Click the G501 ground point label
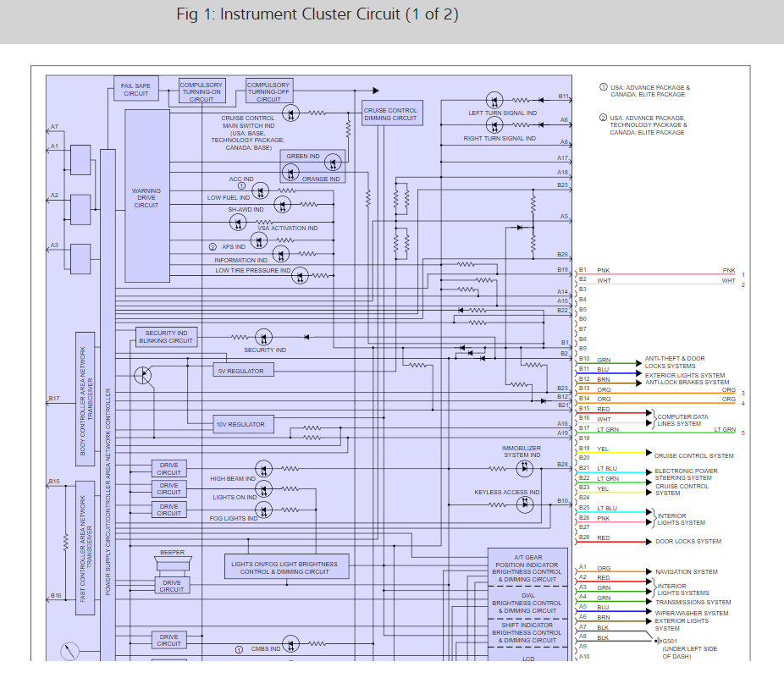784x678 pixels. [670, 641]
